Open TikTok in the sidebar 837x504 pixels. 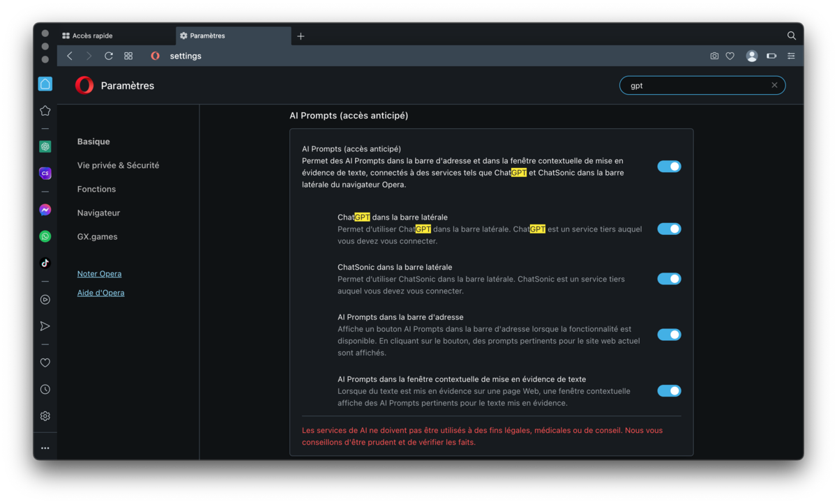45,263
